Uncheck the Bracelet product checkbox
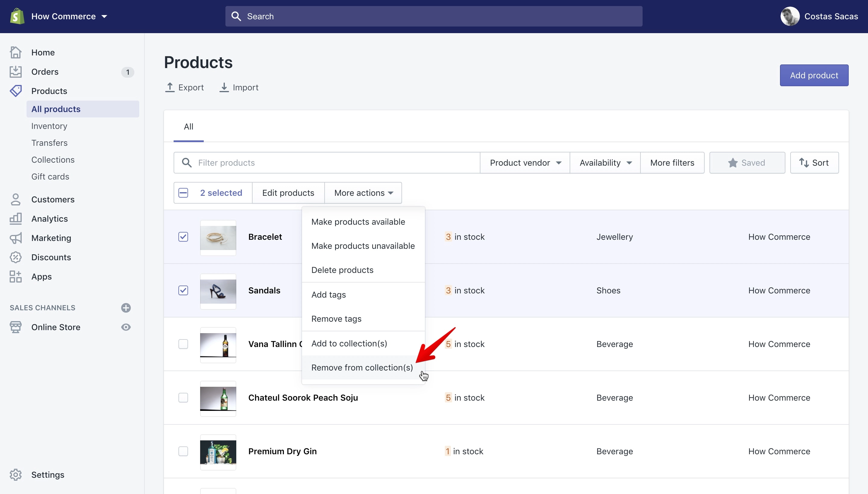The height and width of the screenshot is (494, 868). [x=183, y=237]
